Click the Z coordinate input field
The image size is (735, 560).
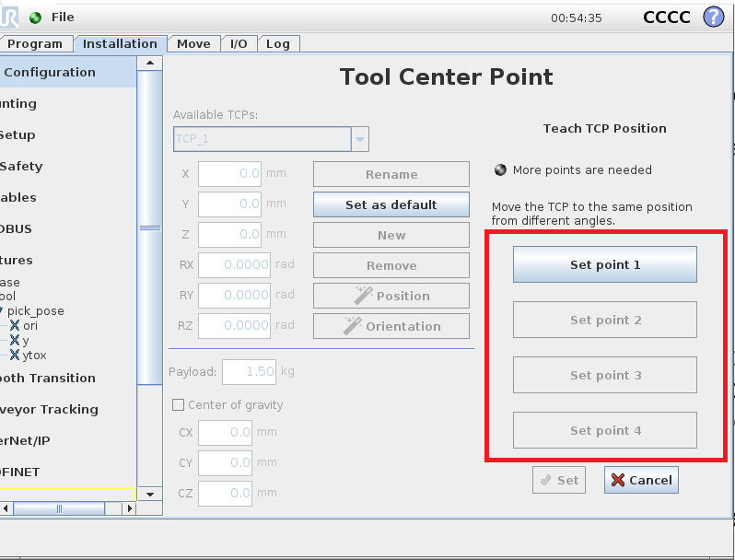[229, 235]
